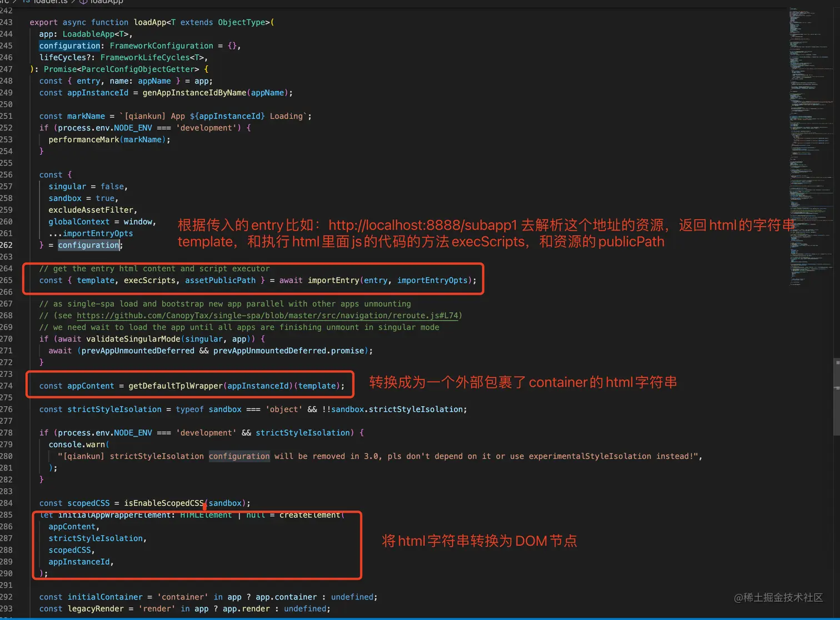Image resolution: width=840 pixels, height=620 pixels.
Task: Click FrameworkConfiguration type name
Action: tap(161, 46)
